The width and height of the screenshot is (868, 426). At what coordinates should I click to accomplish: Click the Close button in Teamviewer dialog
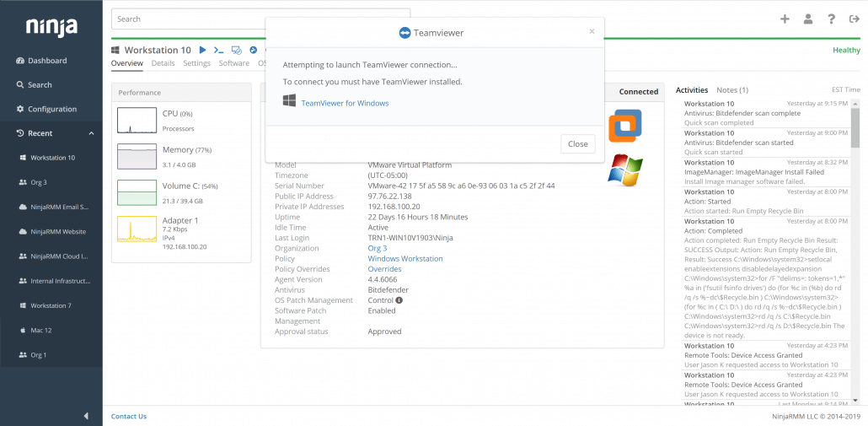click(577, 143)
